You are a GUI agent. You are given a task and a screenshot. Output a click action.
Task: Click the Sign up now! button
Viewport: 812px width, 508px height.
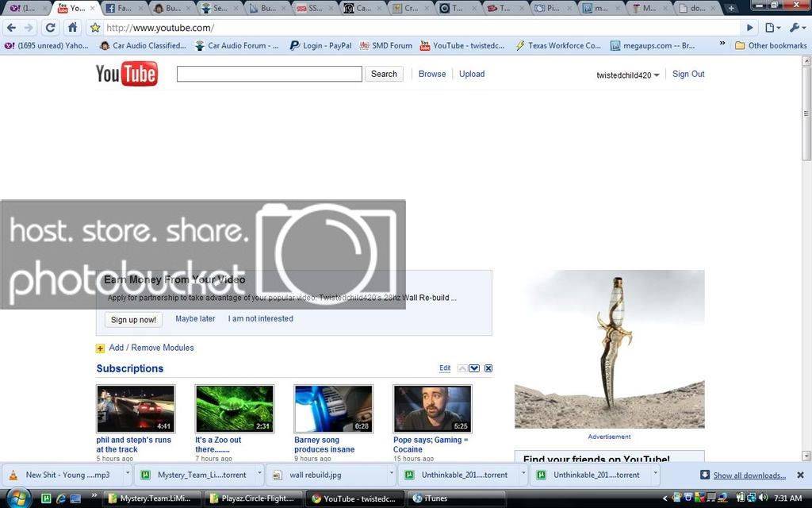(x=133, y=320)
